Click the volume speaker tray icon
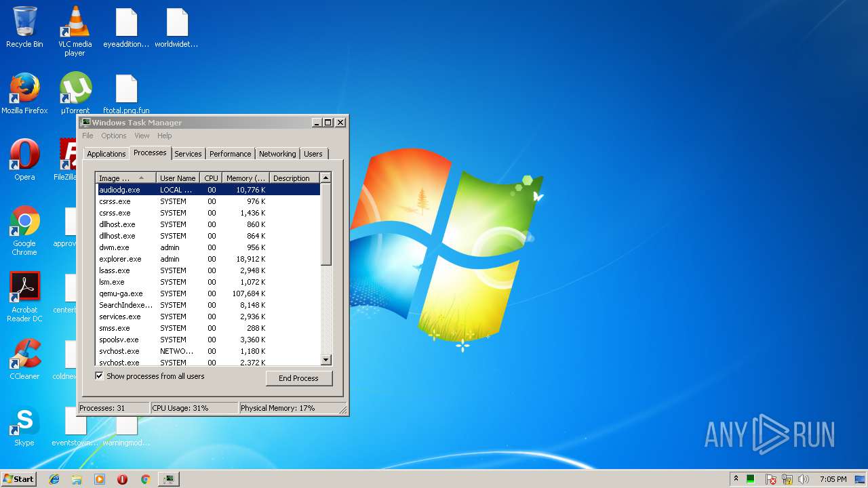This screenshot has height=488, width=868. tap(804, 479)
